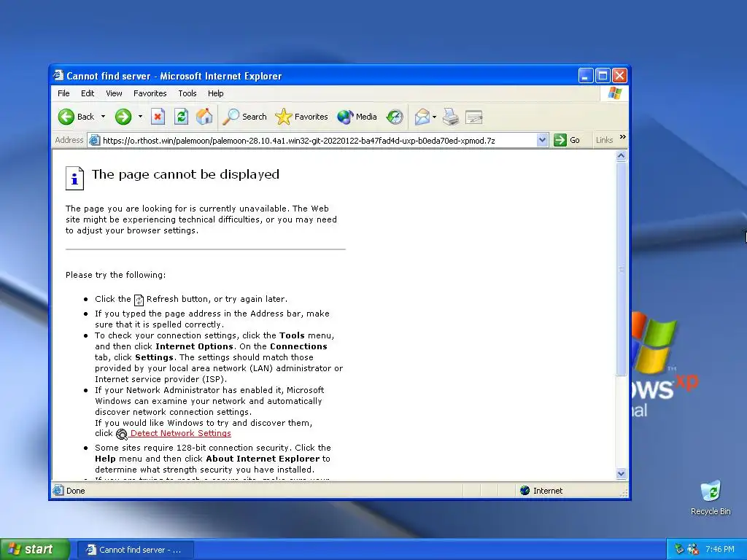Select the Recycle Bin desktop icon
Screen dimensions: 747x560
point(711,498)
